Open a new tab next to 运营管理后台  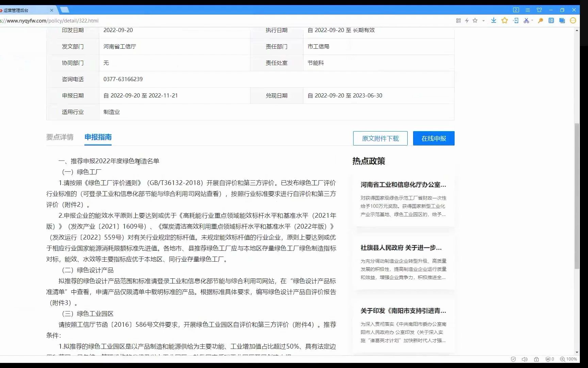64,10
